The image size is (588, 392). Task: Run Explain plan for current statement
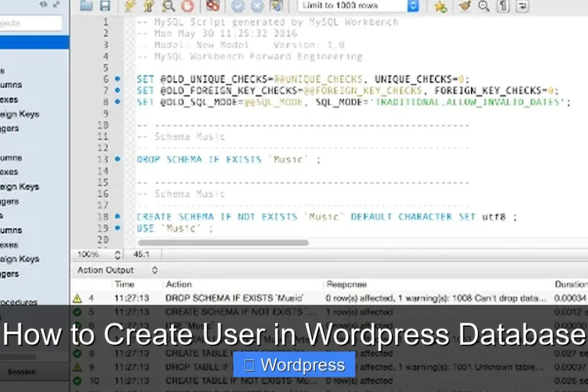(168, 7)
